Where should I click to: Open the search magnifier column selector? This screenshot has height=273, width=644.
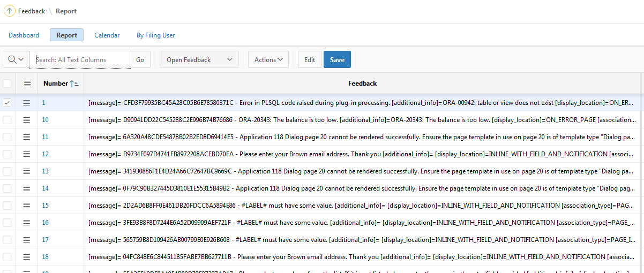tap(16, 60)
